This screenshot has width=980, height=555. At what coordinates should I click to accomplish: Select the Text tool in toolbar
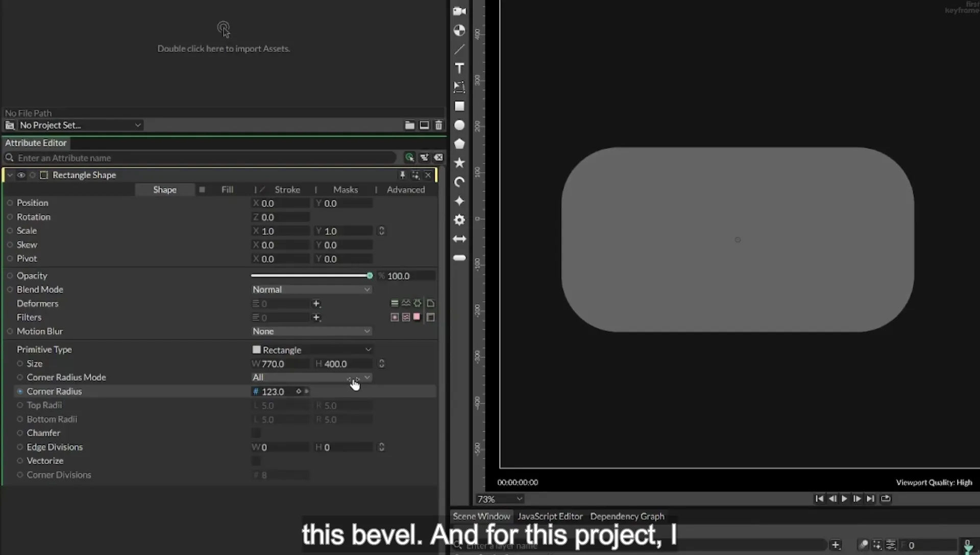459,68
